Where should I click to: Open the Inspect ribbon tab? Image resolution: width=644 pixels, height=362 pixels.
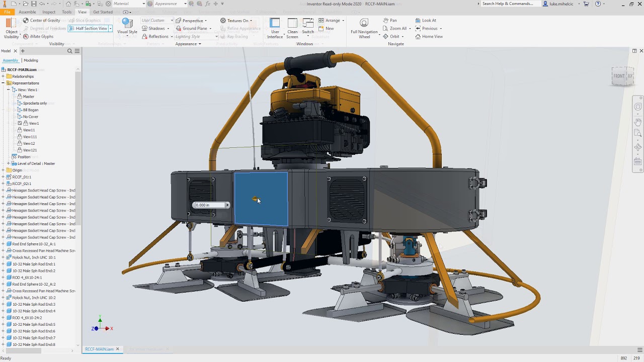49,12
